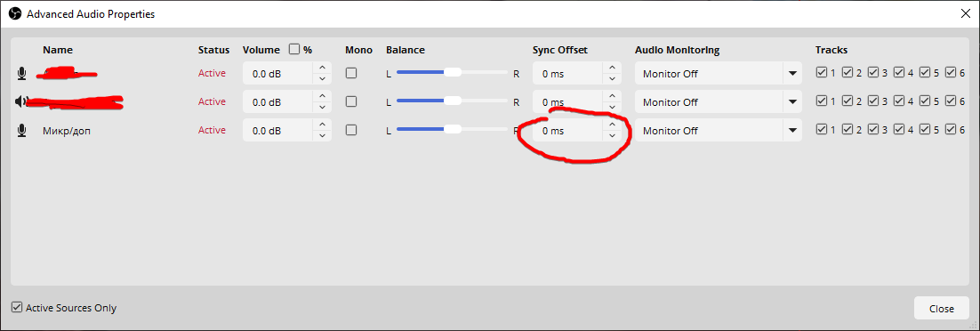Uncheck track 5 for Микр/доп
The height and width of the screenshot is (331, 980).
tap(924, 130)
